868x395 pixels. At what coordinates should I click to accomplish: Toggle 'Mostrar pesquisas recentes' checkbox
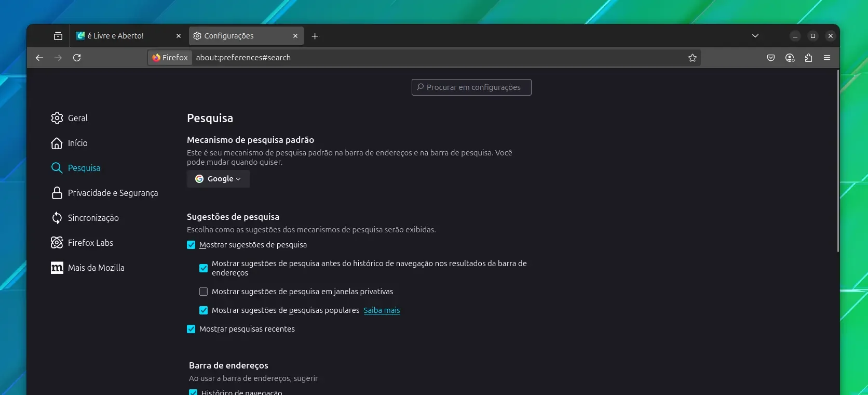(x=191, y=329)
